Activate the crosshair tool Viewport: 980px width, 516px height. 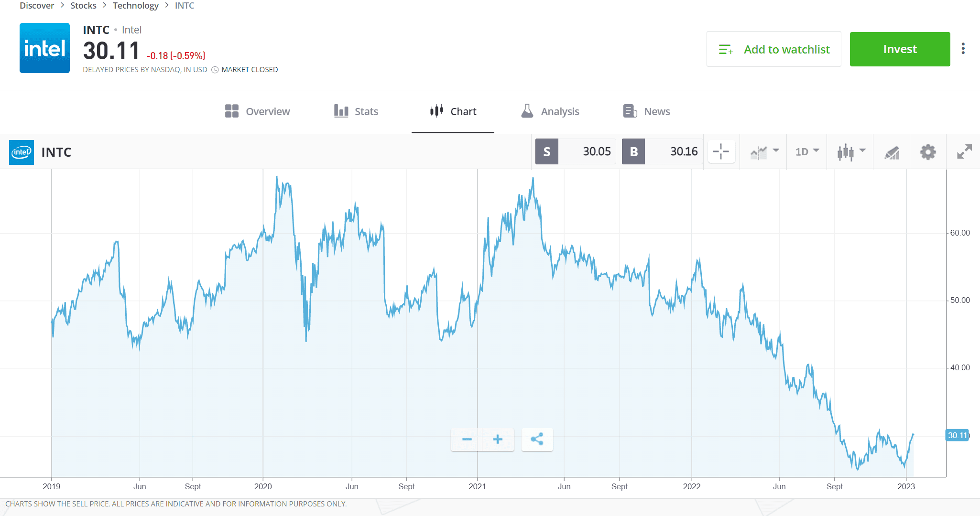pos(721,152)
